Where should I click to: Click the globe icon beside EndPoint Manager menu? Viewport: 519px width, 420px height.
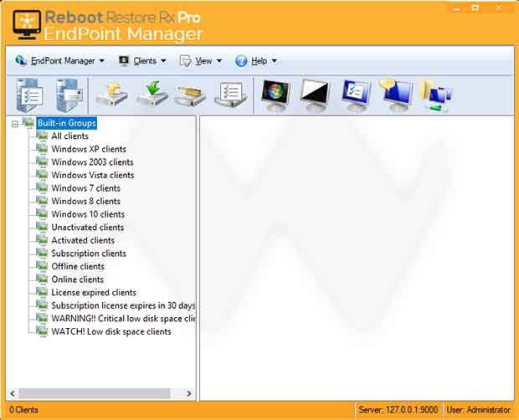click(x=21, y=60)
